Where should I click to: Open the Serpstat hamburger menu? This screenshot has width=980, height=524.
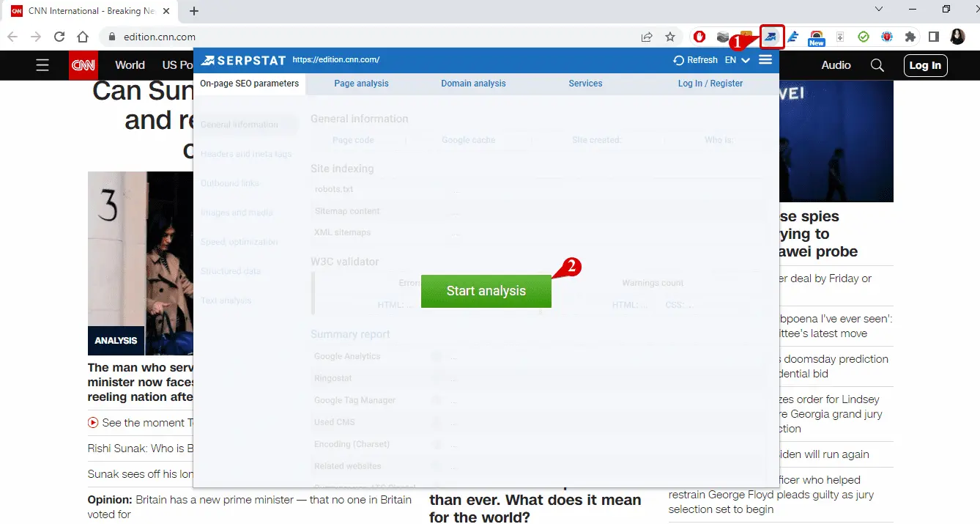coord(765,59)
